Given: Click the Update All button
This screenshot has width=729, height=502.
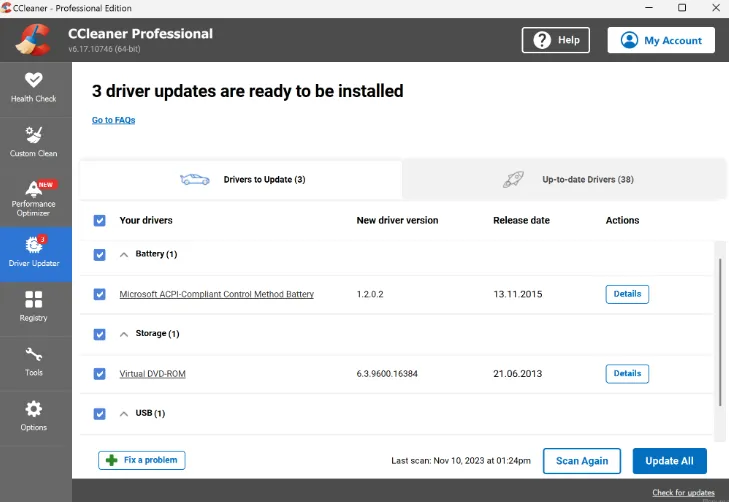Looking at the screenshot, I should coord(669,461).
